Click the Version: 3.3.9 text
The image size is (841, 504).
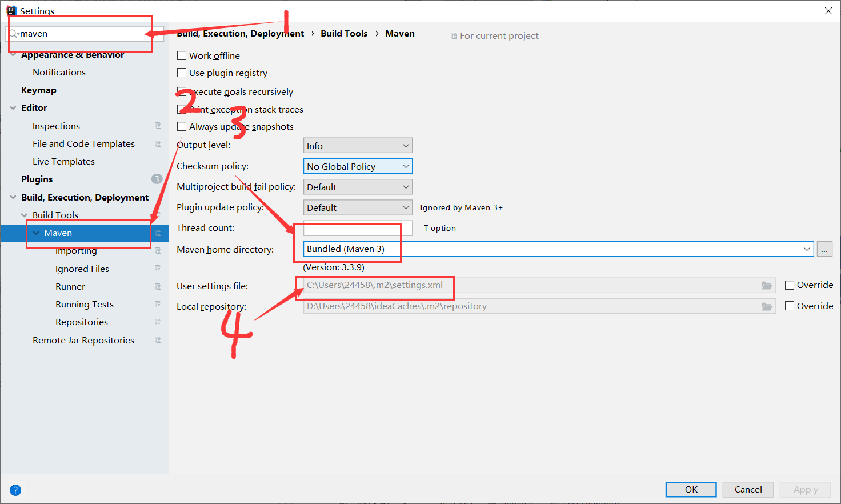pyautogui.click(x=334, y=267)
